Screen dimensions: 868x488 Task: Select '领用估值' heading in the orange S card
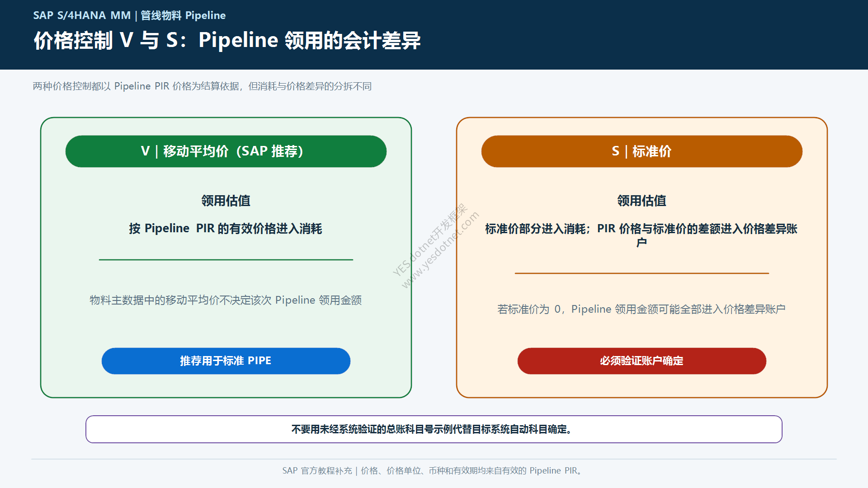point(642,201)
